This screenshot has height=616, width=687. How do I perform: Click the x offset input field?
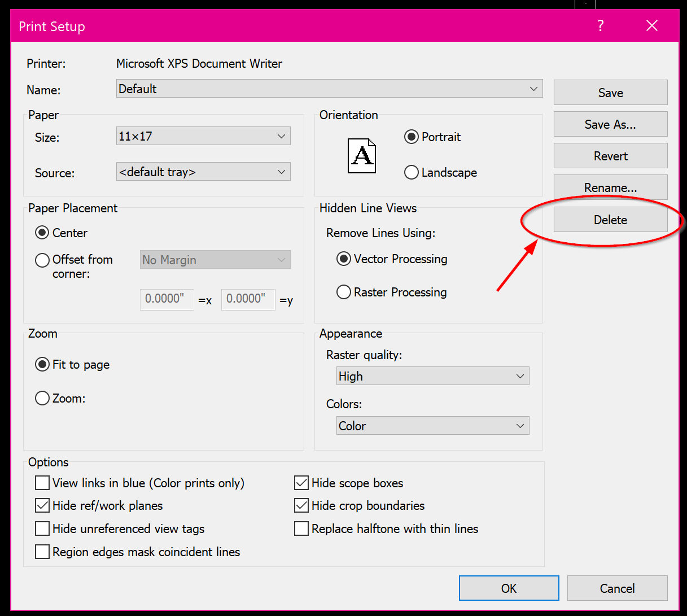(167, 299)
